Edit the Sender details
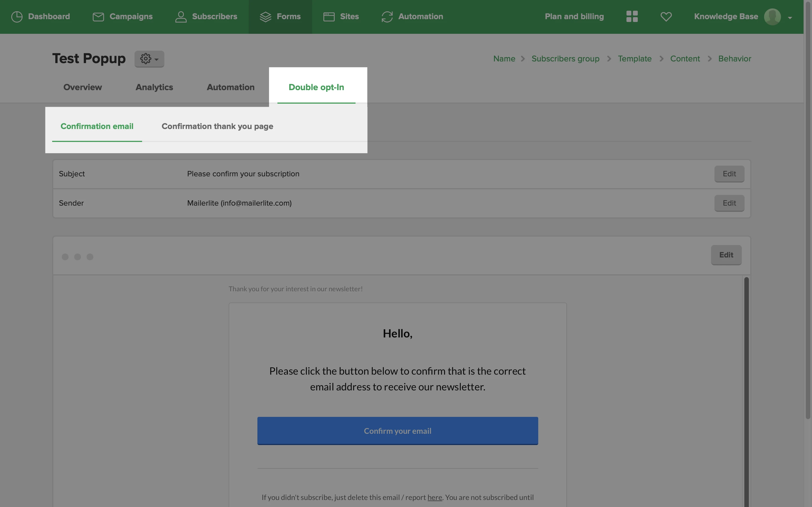Screen dimensions: 812x507 click(x=729, y=203)
